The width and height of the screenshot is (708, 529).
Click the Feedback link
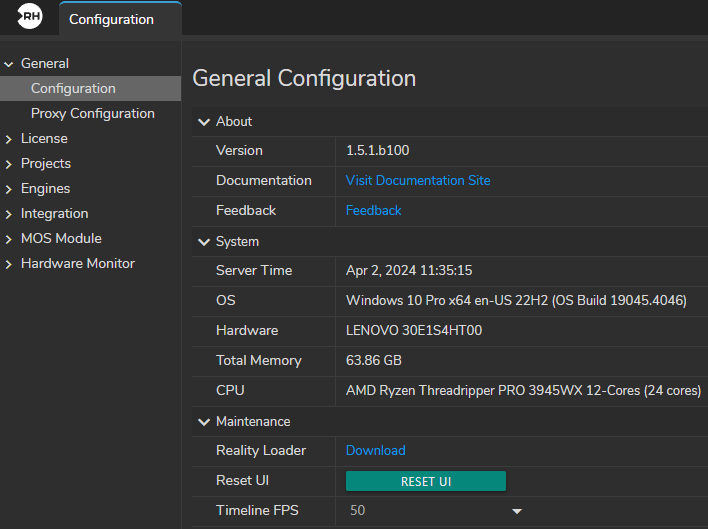tap(373, 211)
